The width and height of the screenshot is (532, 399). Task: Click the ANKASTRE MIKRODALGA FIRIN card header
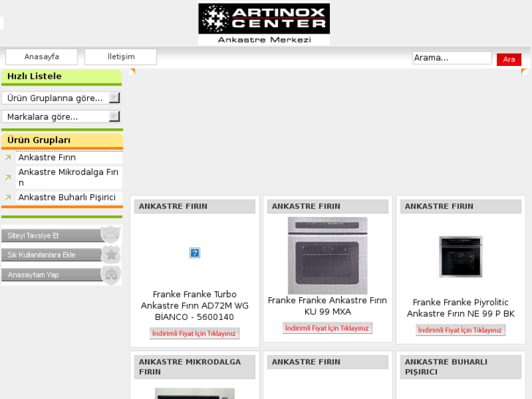coord(195,367)
